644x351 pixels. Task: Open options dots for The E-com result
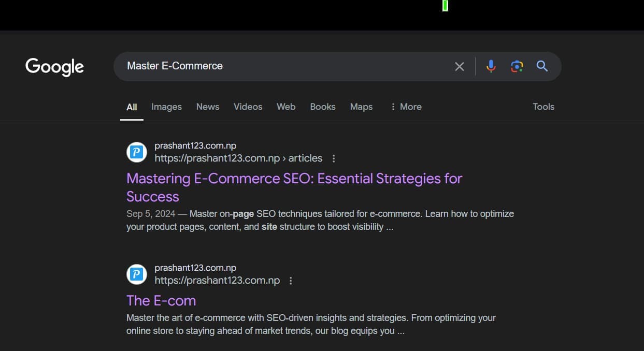pyautogui.click(x=291, y=281)
